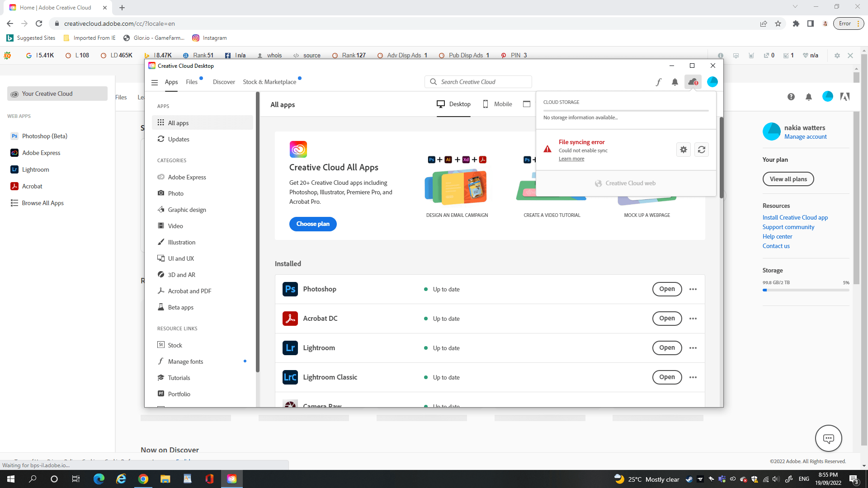This screenshot has width=868, height=488.
Task: Switch to the Discover tab
Action: [224, 82]
